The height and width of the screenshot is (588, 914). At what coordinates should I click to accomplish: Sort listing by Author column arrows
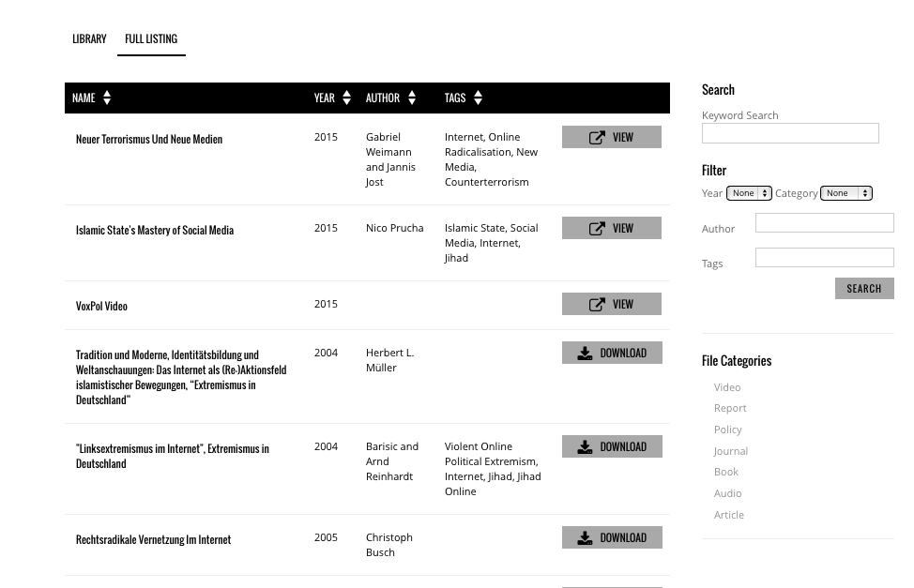click(412, 98)
